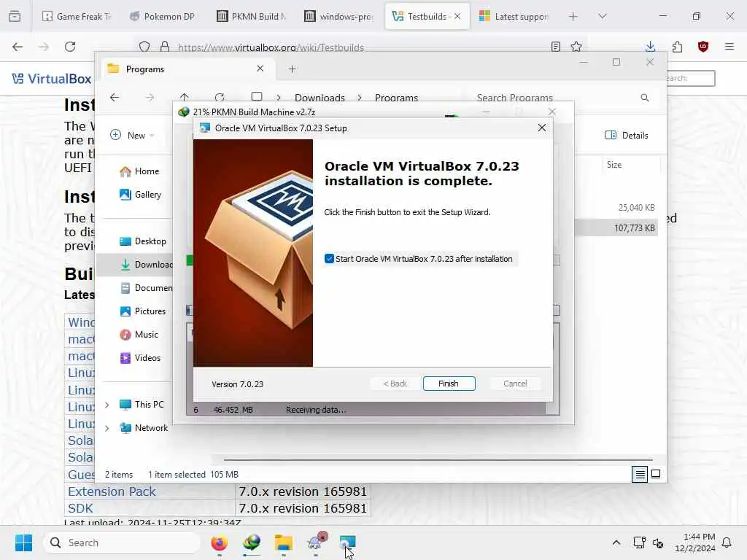Screen dimensions: 747x560
Task: Close the VirtualBox Setup dialog
Action: coord(542,128)
